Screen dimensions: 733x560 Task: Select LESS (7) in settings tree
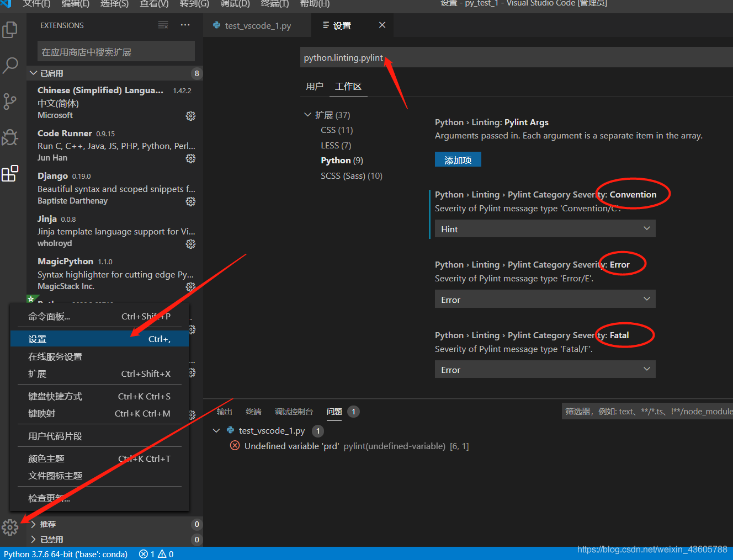336,146
